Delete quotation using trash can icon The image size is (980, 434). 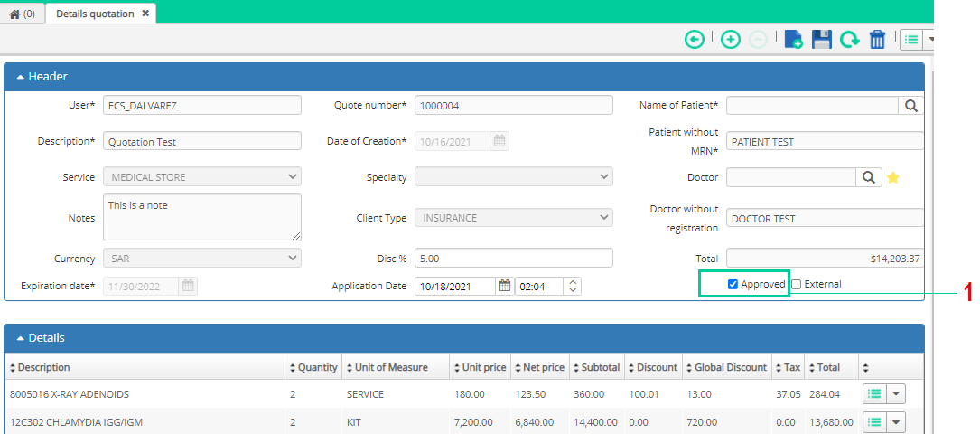click(878, 40)
